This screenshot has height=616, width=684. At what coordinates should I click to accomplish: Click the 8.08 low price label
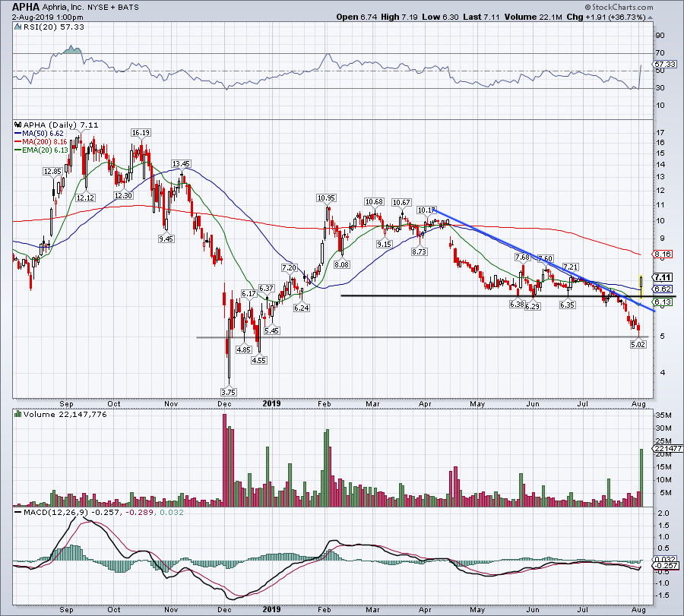341,264
